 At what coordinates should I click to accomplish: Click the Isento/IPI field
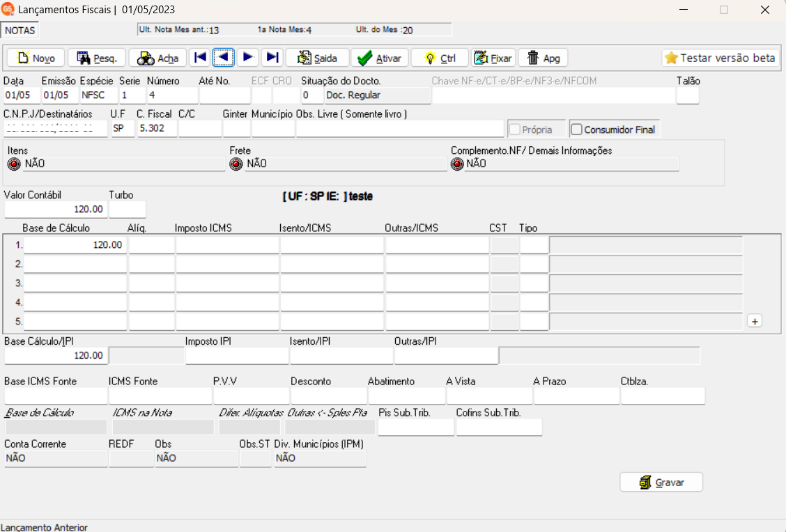click(x=341, y=356)
